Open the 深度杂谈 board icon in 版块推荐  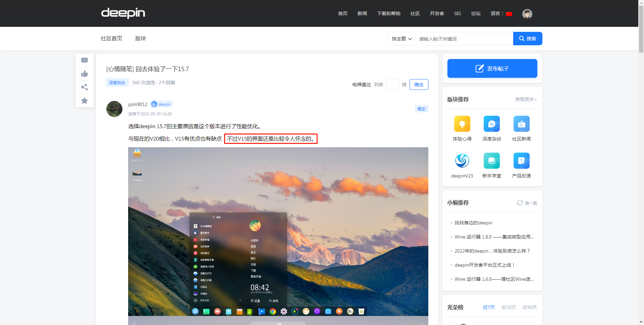492,124
